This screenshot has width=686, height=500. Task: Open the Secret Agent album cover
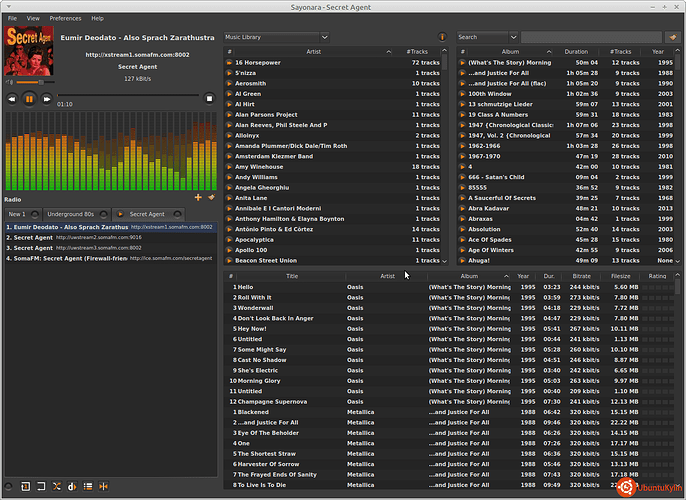coord(29,51)
